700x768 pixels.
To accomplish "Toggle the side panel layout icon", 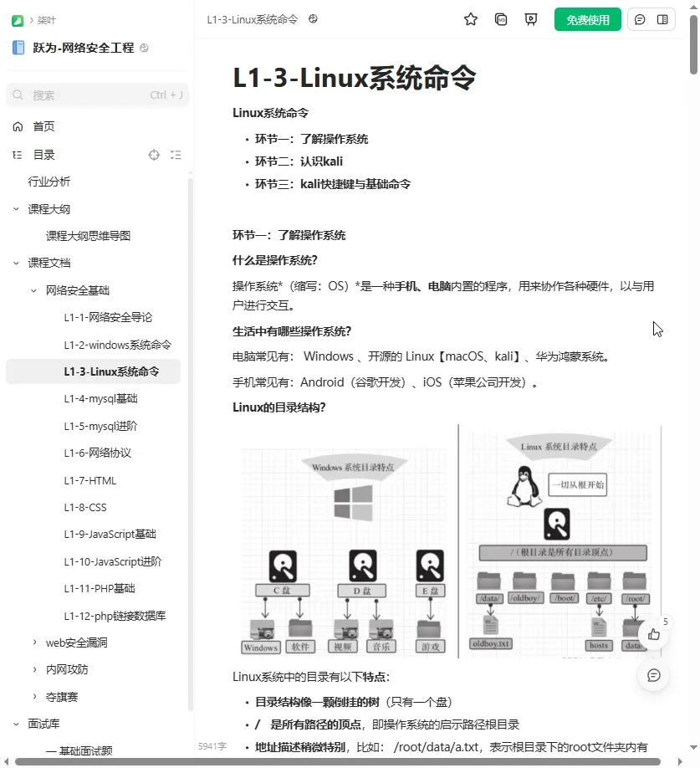I will 662,19.
